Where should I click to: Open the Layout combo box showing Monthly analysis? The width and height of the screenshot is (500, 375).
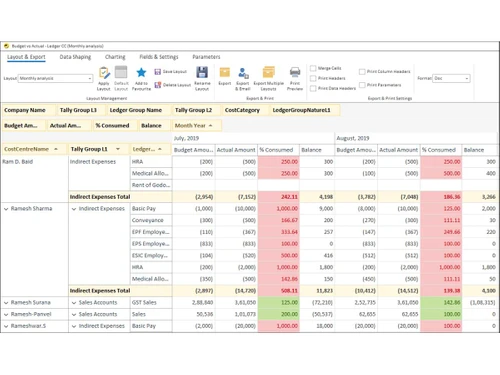pos(55,78)
